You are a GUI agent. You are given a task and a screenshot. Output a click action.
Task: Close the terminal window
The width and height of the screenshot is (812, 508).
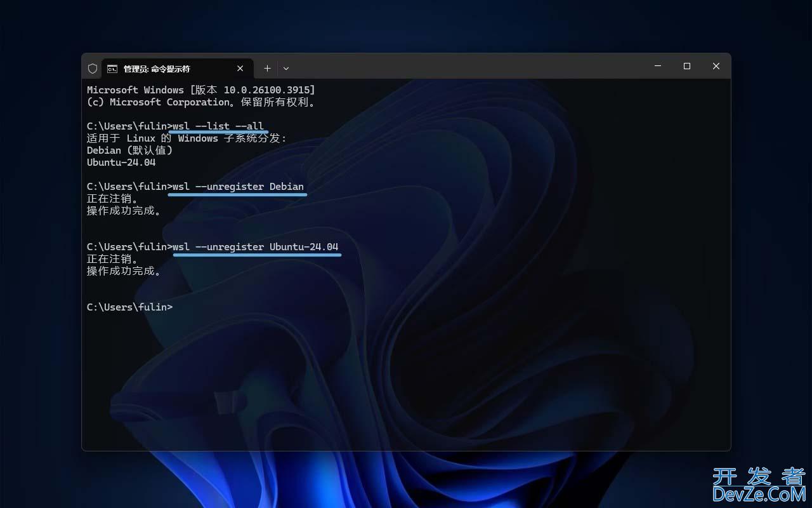click(716, 66)
